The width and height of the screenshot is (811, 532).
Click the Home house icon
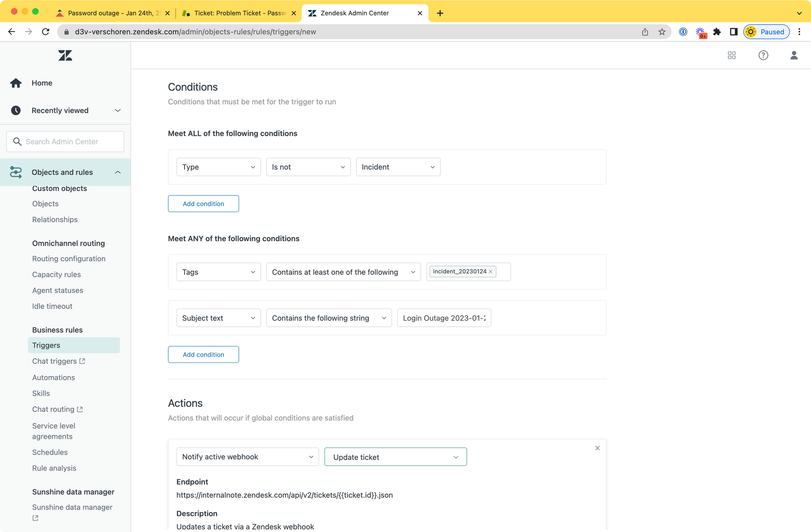pos(16,83)
